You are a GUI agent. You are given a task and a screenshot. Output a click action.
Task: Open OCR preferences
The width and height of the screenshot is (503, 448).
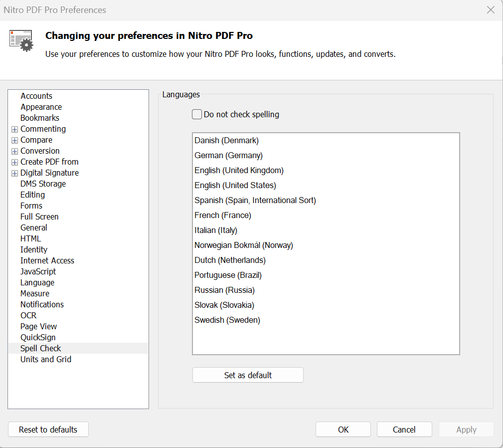point(28,315)
